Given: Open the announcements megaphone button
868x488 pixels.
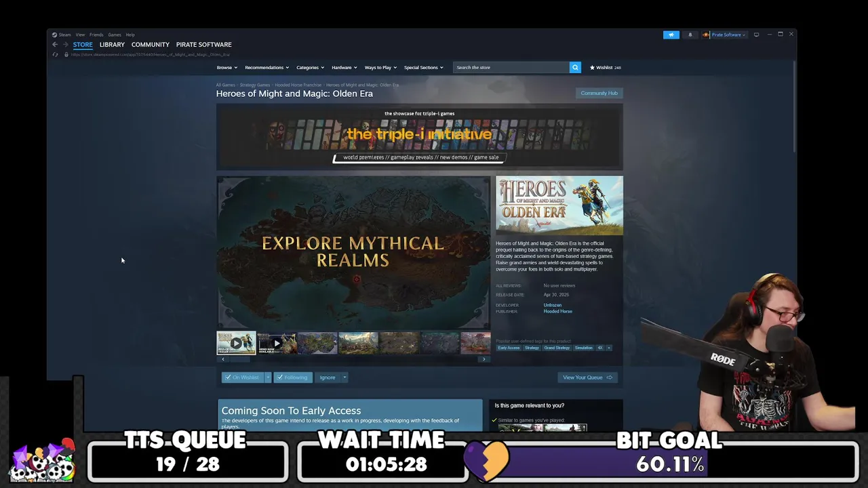Looking at the screenshot, I should 671,35.
